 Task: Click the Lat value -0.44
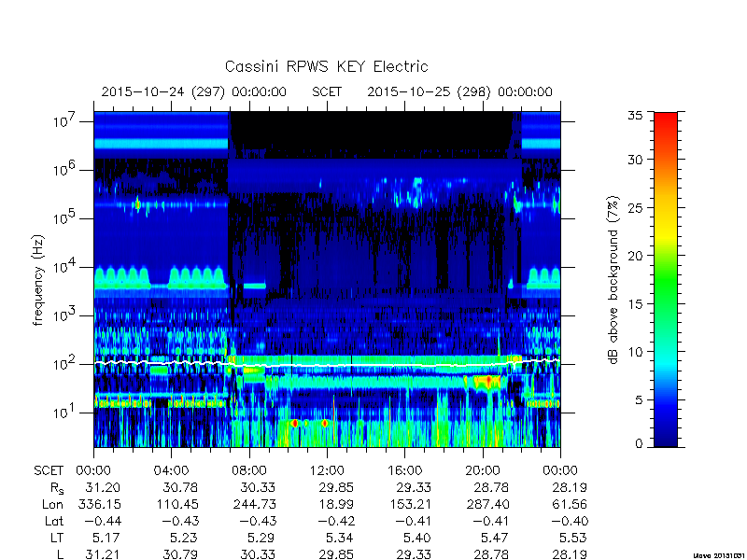point(103,522)
